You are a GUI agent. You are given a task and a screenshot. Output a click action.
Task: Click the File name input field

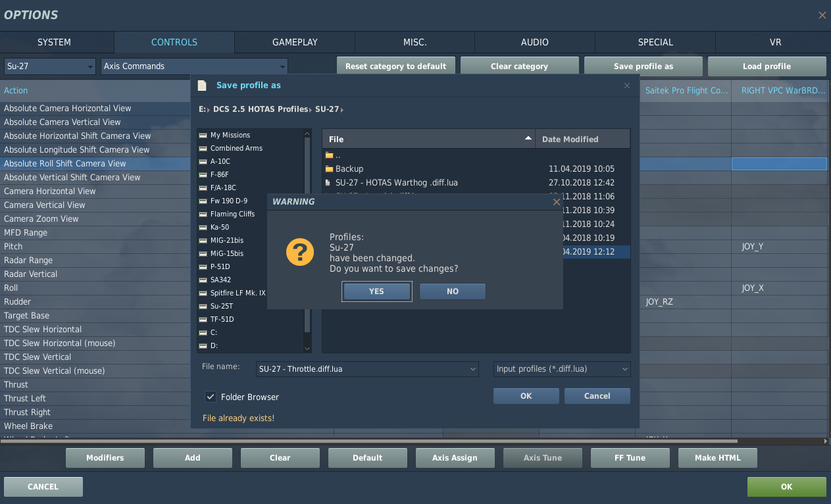367,369
